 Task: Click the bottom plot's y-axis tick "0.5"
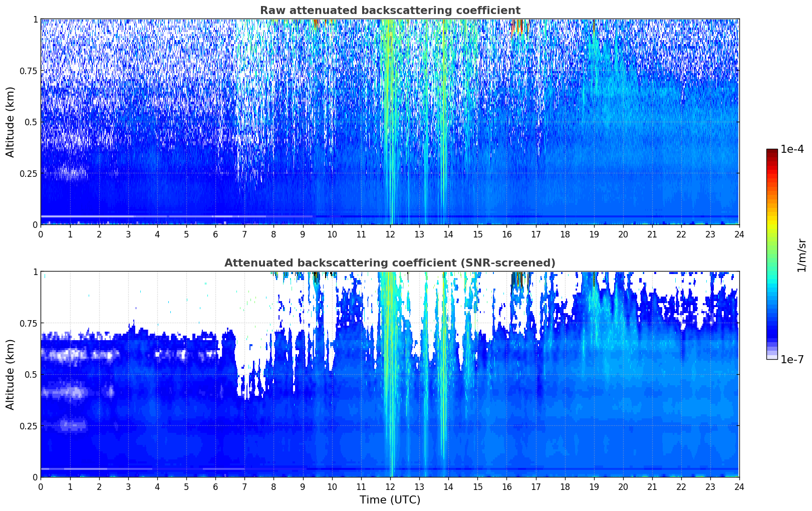[x=31, y=375]
